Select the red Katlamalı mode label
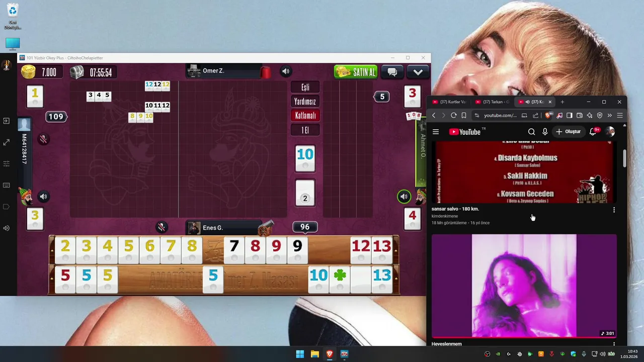The image size is (644, 362). [305, 116]
